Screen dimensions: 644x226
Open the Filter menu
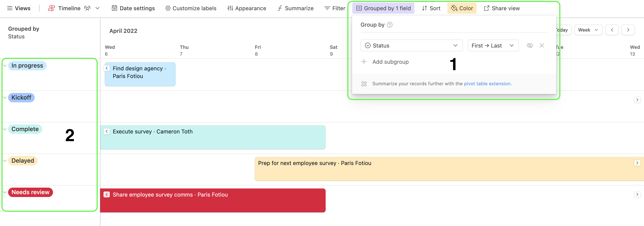(335, 8)
